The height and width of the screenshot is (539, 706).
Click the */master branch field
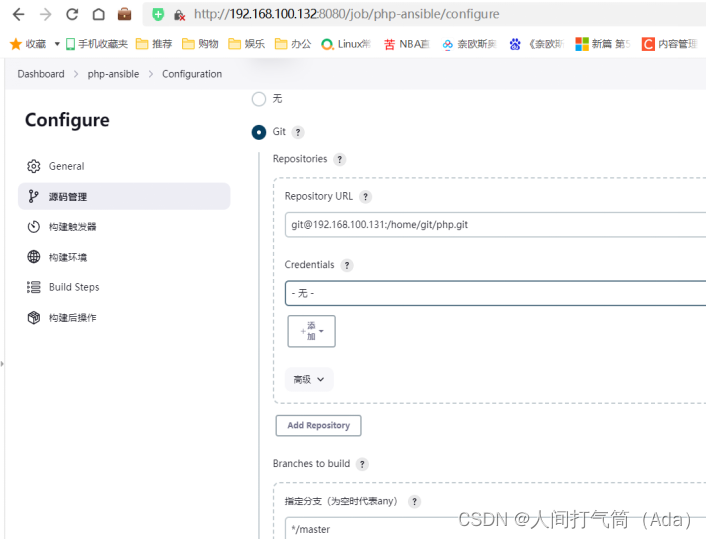(x=495, y=529)
